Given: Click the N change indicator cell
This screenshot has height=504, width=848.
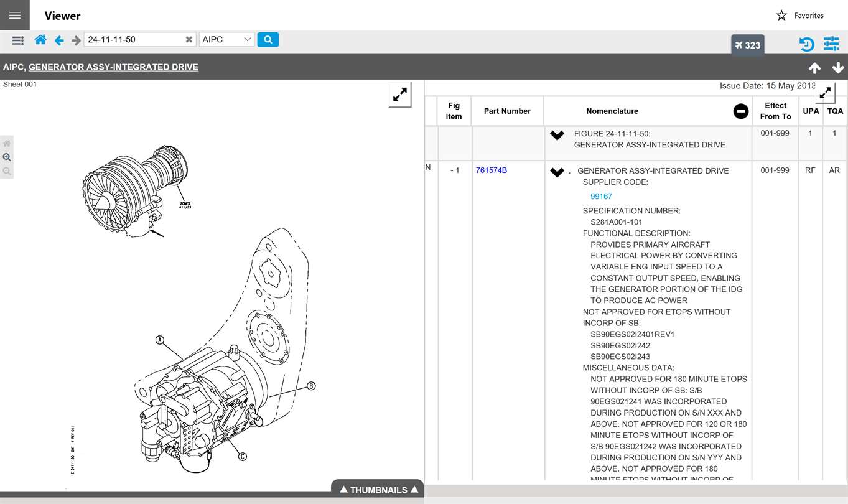Looking at the screenshot, I should pyautogui.click(x=428, y=167).
